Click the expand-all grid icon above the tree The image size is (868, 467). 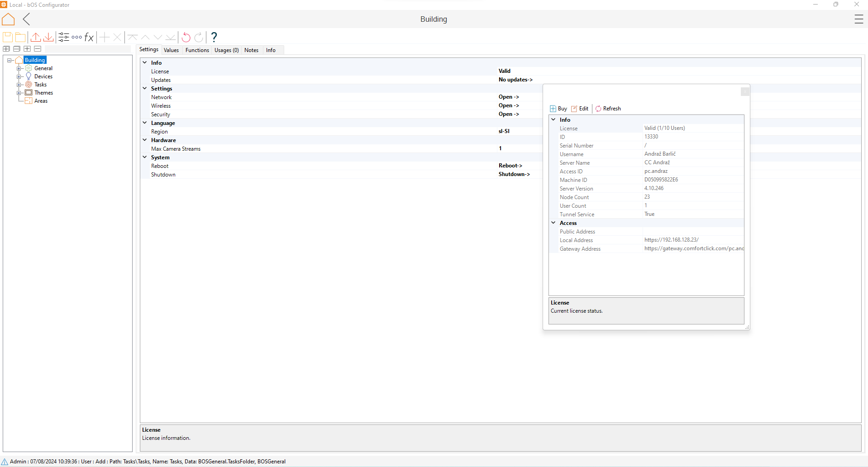pos(6,49)
